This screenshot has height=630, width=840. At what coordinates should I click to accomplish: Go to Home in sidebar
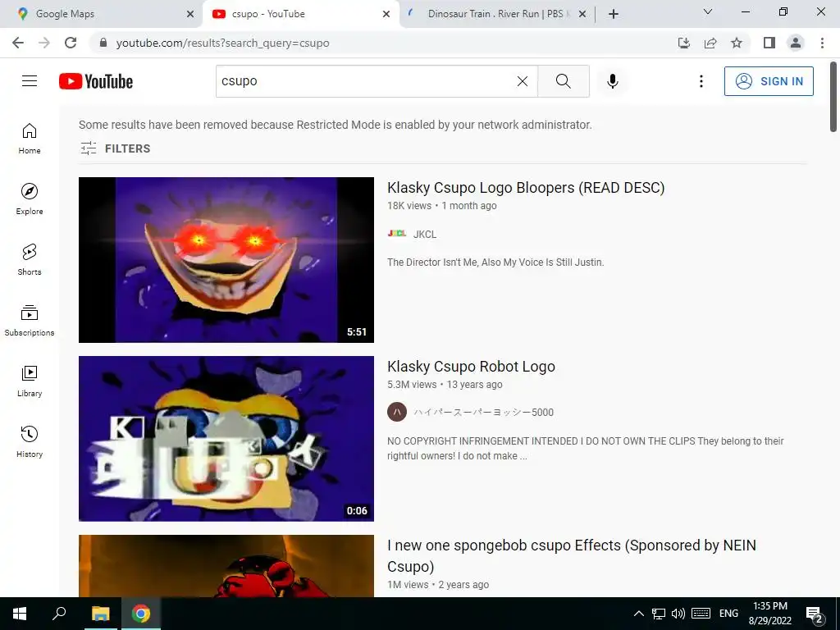pos(30,139)
